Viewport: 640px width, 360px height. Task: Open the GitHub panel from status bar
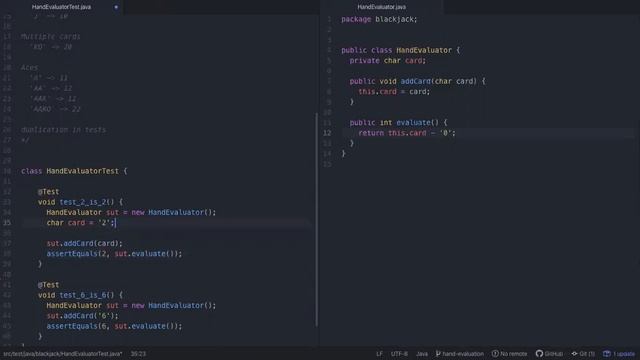point(549,354)
